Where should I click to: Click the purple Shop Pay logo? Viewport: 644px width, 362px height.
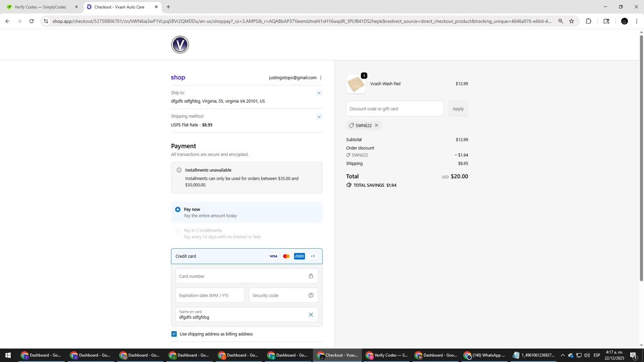pyautogui.click(x=178, y=78)
